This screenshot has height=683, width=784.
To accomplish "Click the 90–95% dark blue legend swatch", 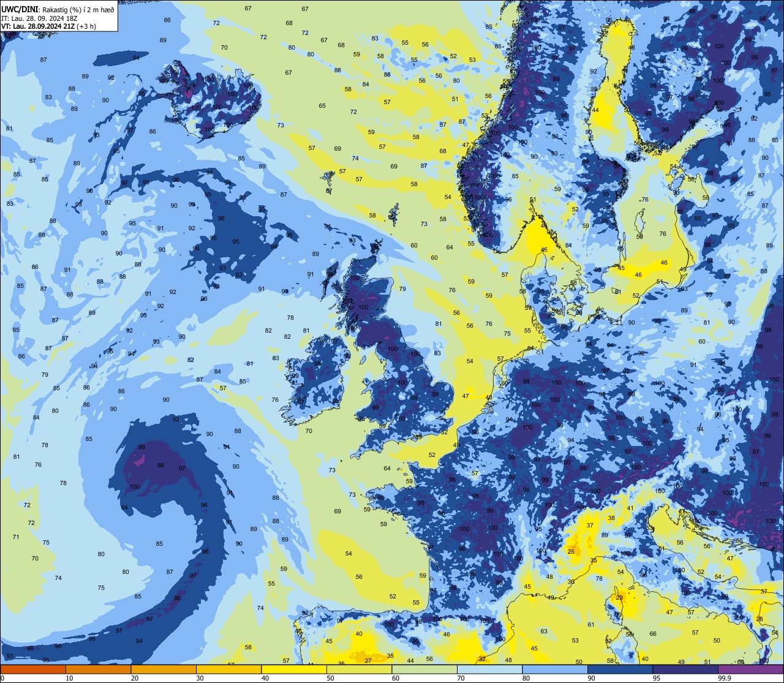I will point(620,669).
